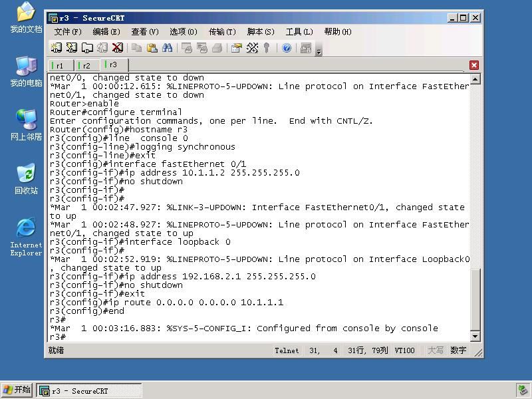Click the system tray icon
Viewport: 532px width, 399px height.
point(523,391)
